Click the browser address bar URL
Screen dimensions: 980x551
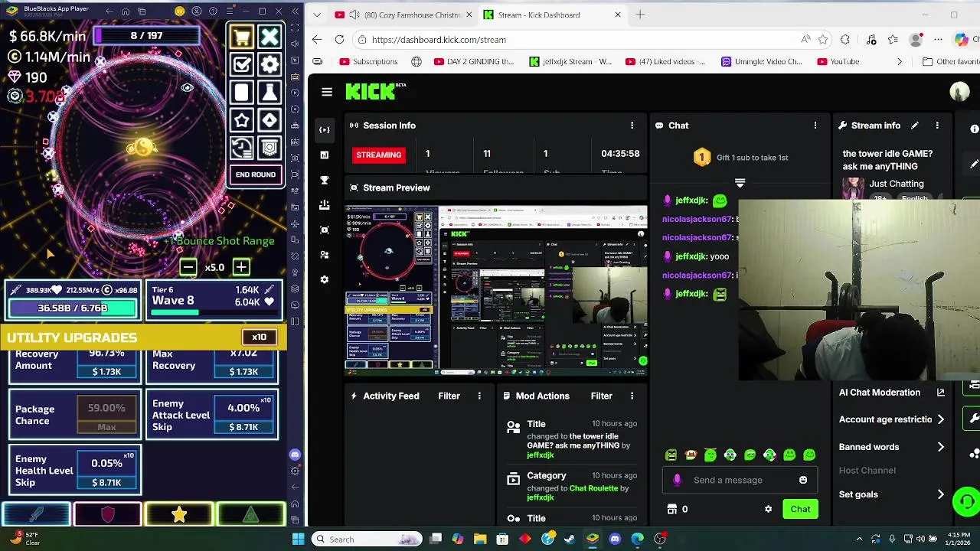pyautogui.click(x=439, y=40)
